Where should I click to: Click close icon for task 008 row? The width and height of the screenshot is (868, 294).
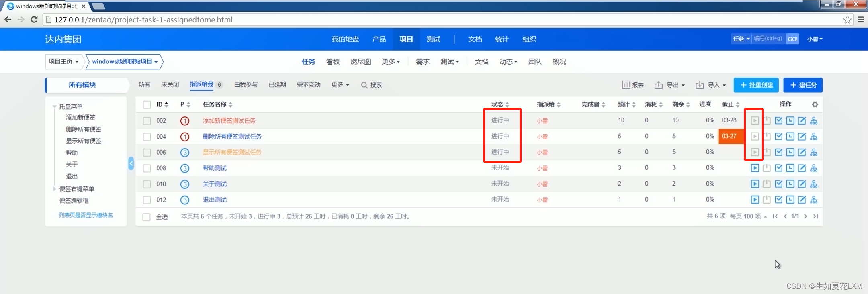click(766, 168)
